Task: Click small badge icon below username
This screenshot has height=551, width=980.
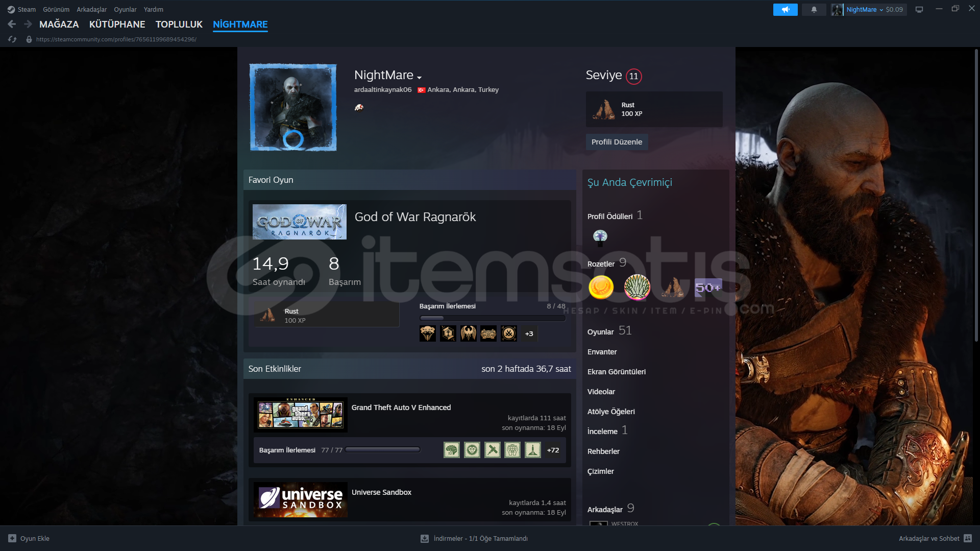Action: pos(359,107)
